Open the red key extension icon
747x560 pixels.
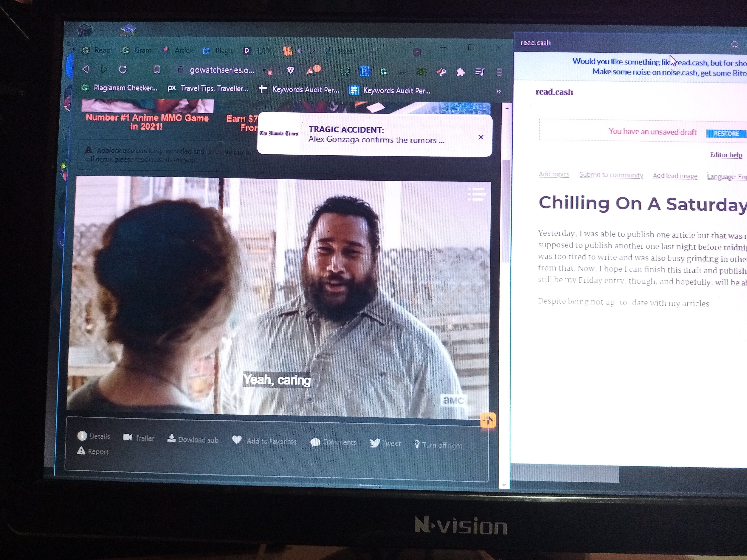coord(441,72)
